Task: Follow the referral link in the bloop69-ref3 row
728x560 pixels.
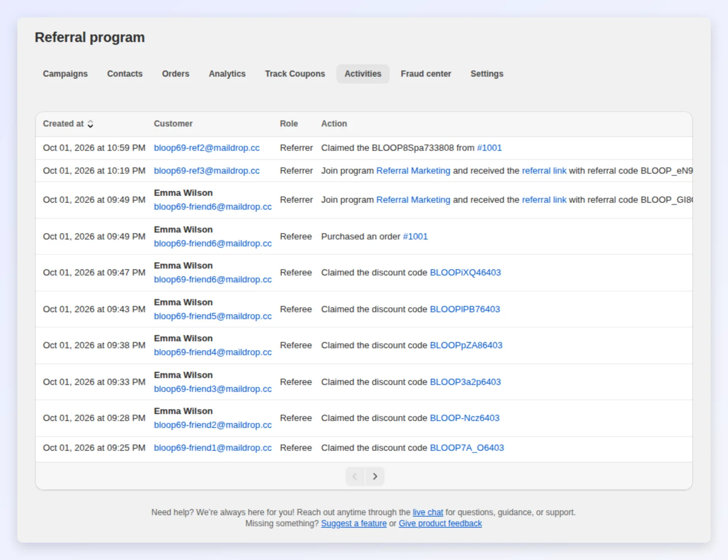Action: [x=544, y=171]
